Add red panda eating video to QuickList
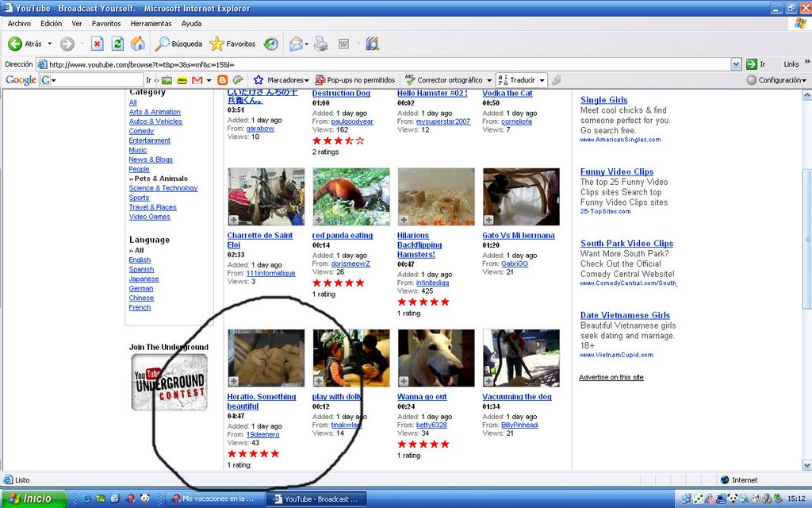The width and height of the screenshot is (812, 508). (319, 221)
